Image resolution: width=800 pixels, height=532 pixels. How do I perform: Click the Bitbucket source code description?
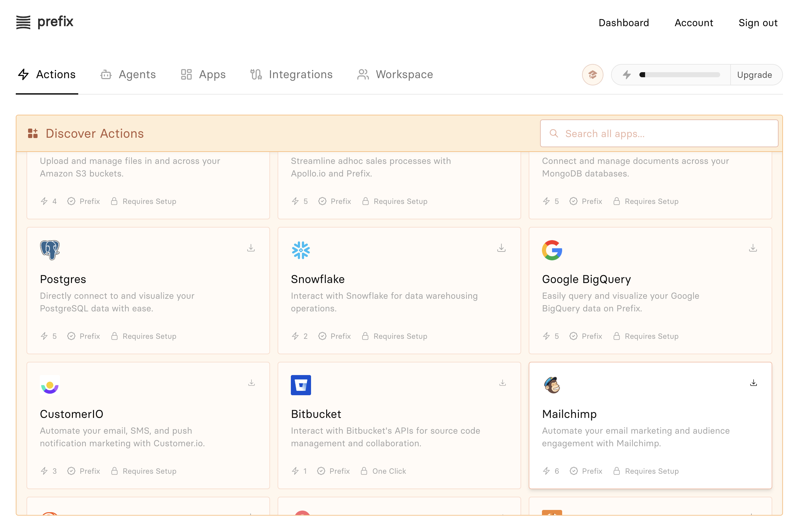coord(385,437)
